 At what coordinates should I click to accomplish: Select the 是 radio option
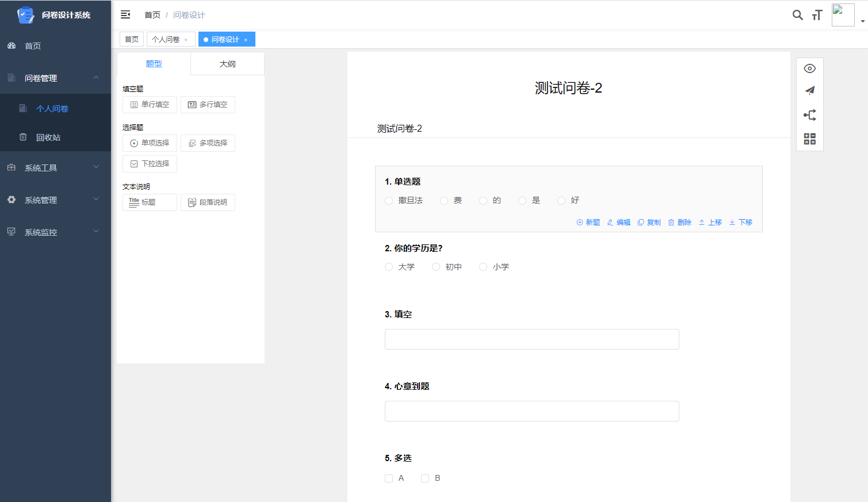tap(522, 201)
